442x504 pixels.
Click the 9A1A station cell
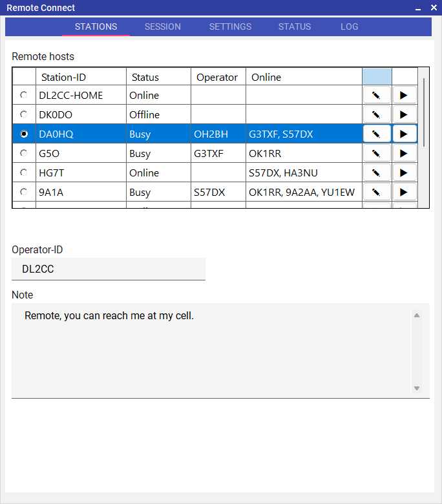[x=81, y=192]
